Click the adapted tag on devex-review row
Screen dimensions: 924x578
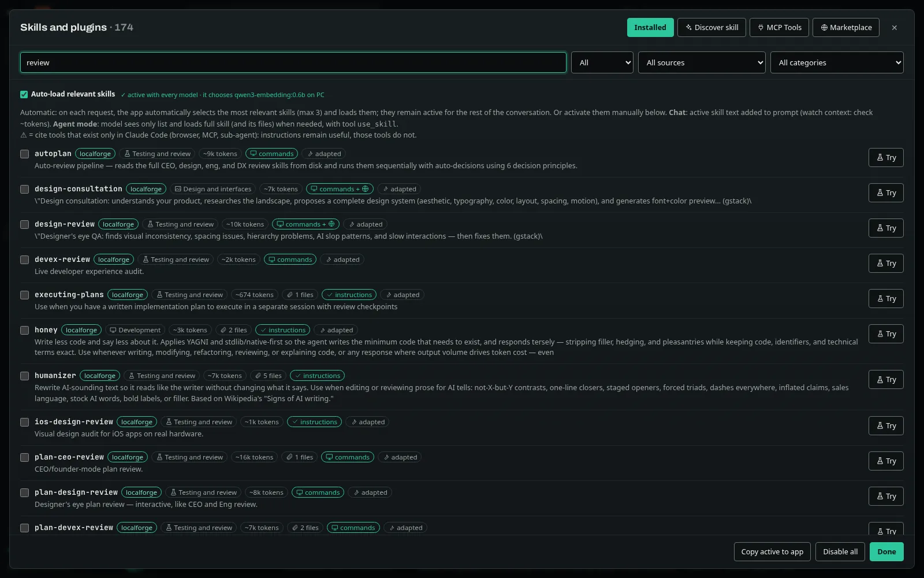click(x=342, y=260)
